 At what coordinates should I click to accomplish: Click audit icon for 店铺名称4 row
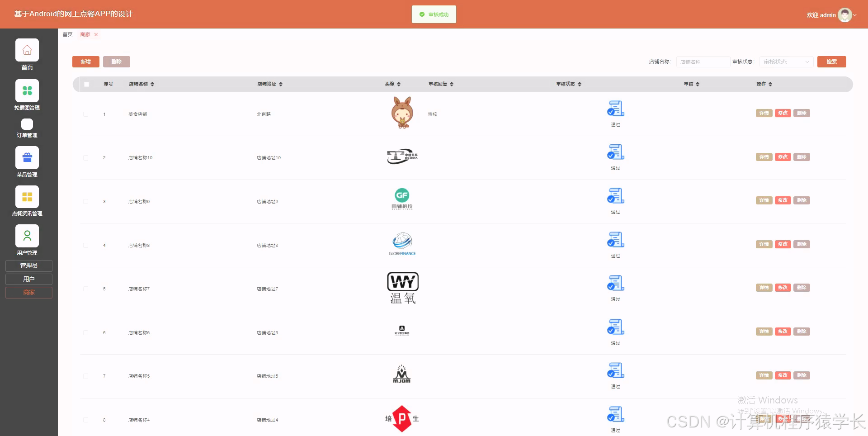coord(616,414)
